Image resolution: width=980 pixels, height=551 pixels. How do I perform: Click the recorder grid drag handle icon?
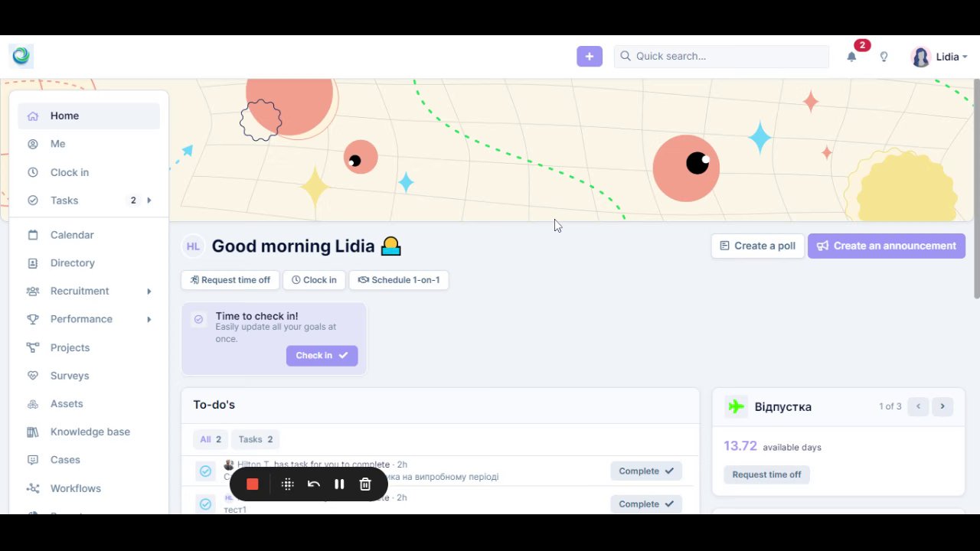pos(288,484)
